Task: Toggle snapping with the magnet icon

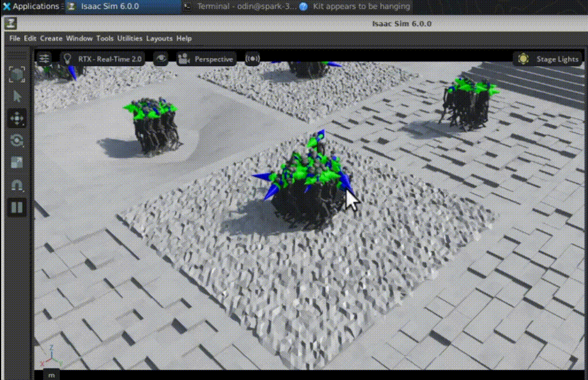Action: (x=17, y=185)
